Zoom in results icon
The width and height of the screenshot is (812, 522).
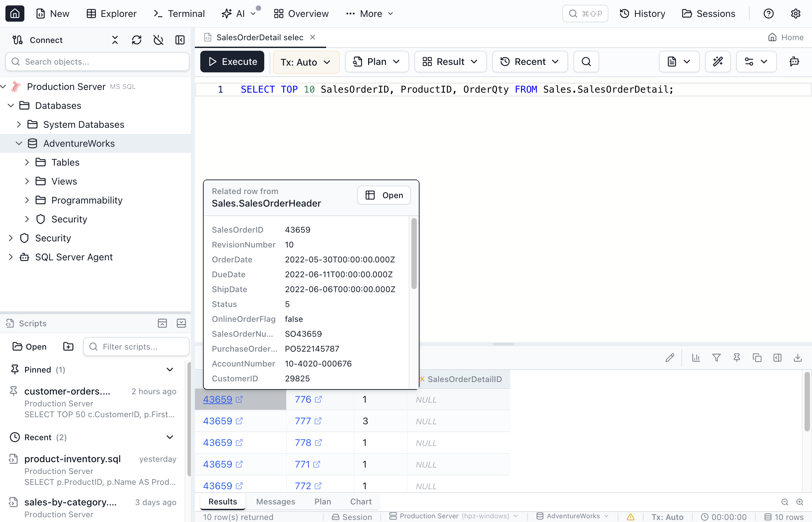800,502
